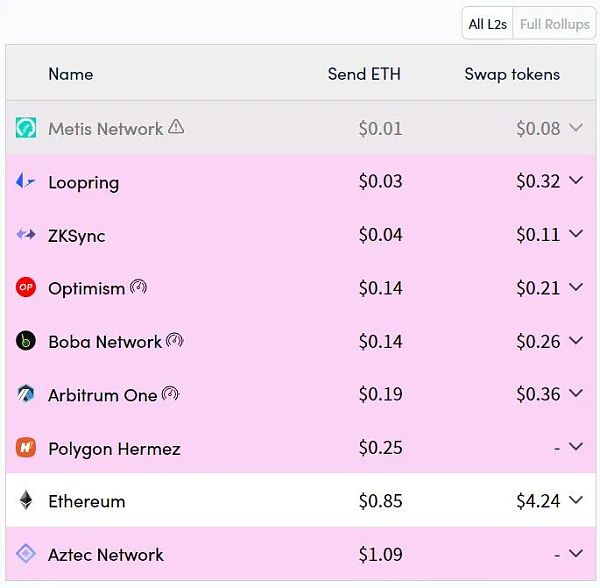Switch to the All L2s filter
600x588 pixels.
pyautogui.click(x=488, y=24)
